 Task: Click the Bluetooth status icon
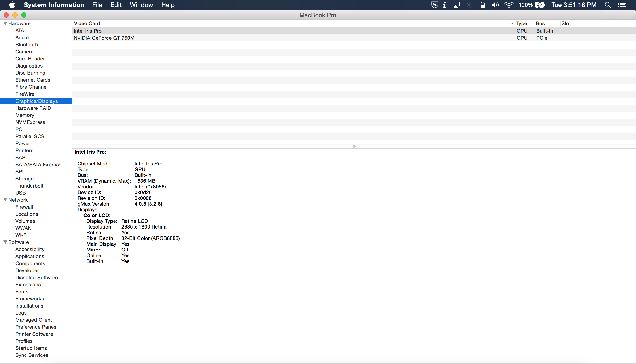[469, 5]
